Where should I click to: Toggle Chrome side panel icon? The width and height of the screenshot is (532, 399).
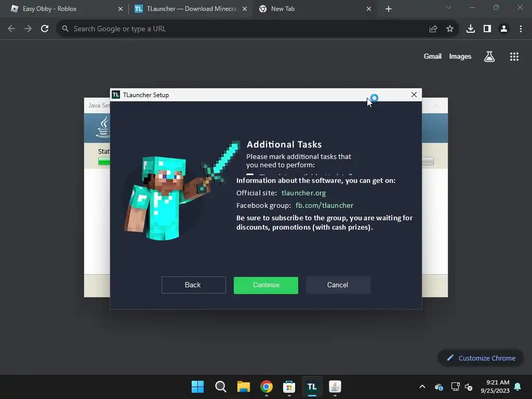pos(487,29)
